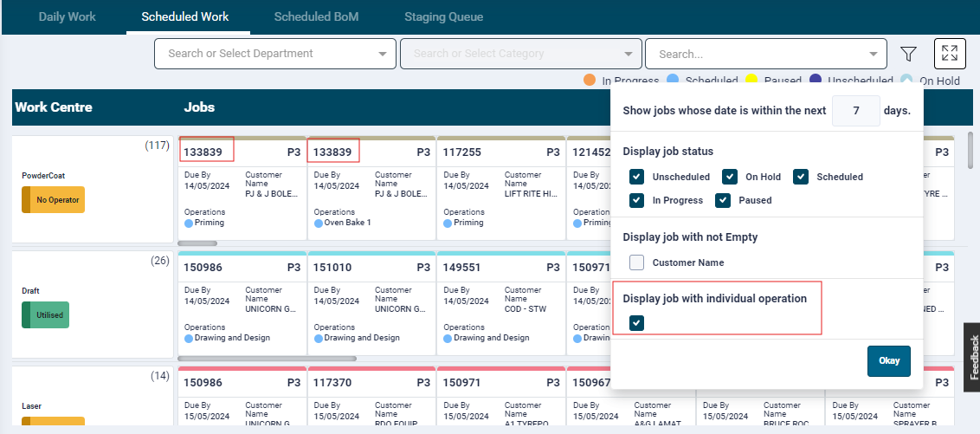Toggle Display job with individual operation checkbox
The image size is (980, 434).
(x=637, y=323)
